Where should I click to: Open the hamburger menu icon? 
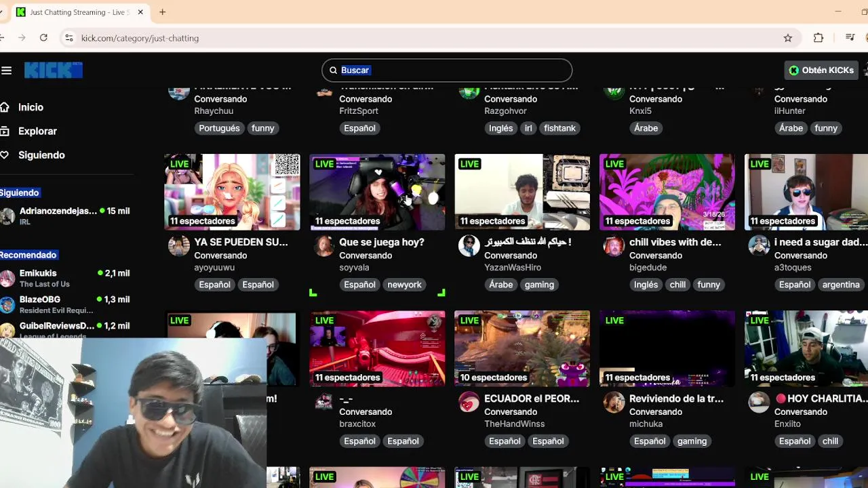pyautogui.click(x=7, y=70)
